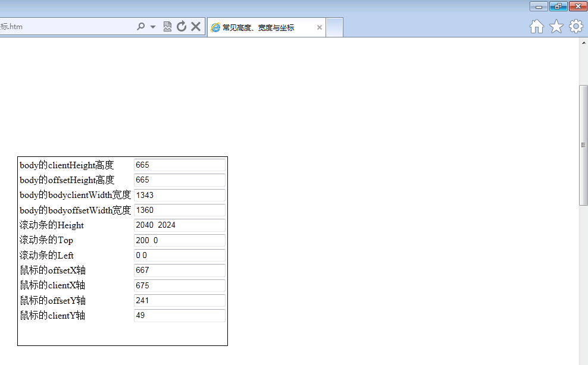Click the label body的clientHeight高度
Image resolution: width=588 pixels, height=365 pixels.
pyautogui.click(x=67, y=165)
